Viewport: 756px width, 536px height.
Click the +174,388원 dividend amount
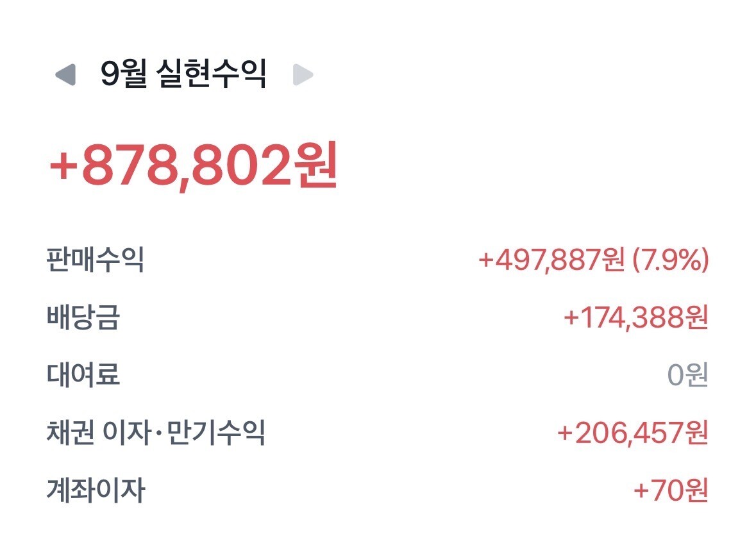click(635, 318)
